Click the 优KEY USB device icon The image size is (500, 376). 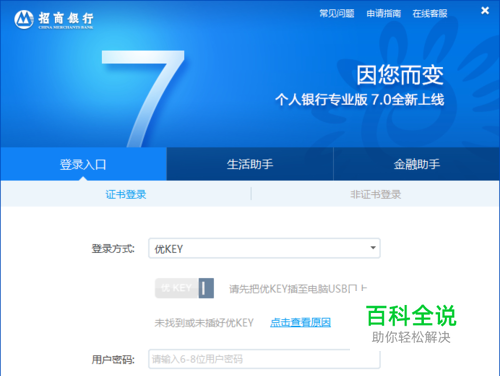[x=184, y=288]
